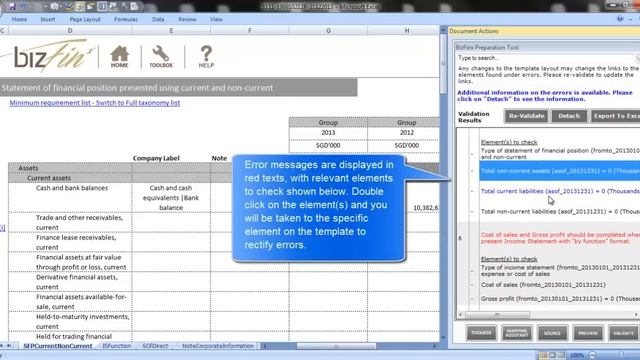This screenshot has height=360, width=640.
Task: Click worksheet horizontal scrollbar
Action: (351, 346)
